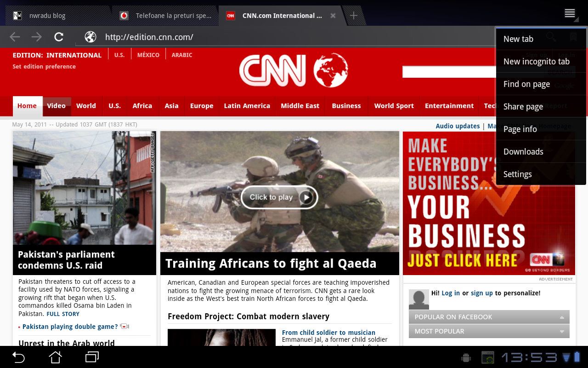
Task: Click the sign up to personalize link
Action: (482, 293)
